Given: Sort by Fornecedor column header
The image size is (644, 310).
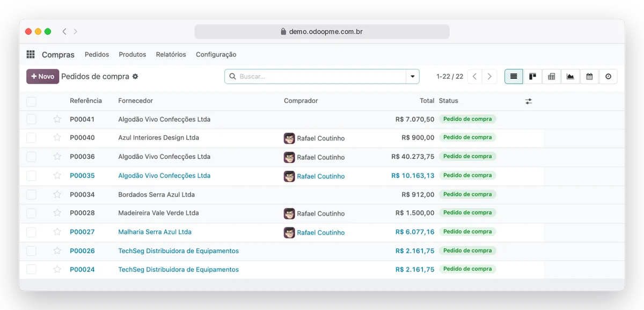Looking at the screenshot, I should (136, 101).
